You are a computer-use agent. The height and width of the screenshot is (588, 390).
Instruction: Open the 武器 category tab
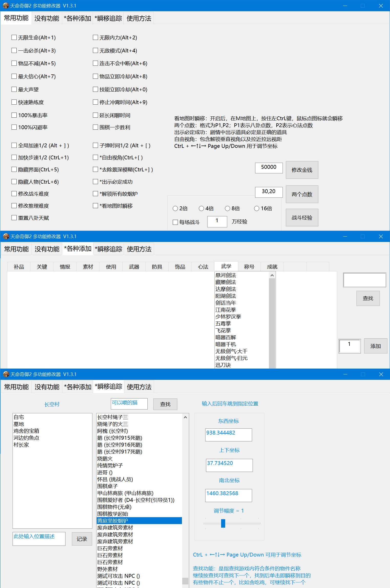pyautogui.click(x=134, y=267)
